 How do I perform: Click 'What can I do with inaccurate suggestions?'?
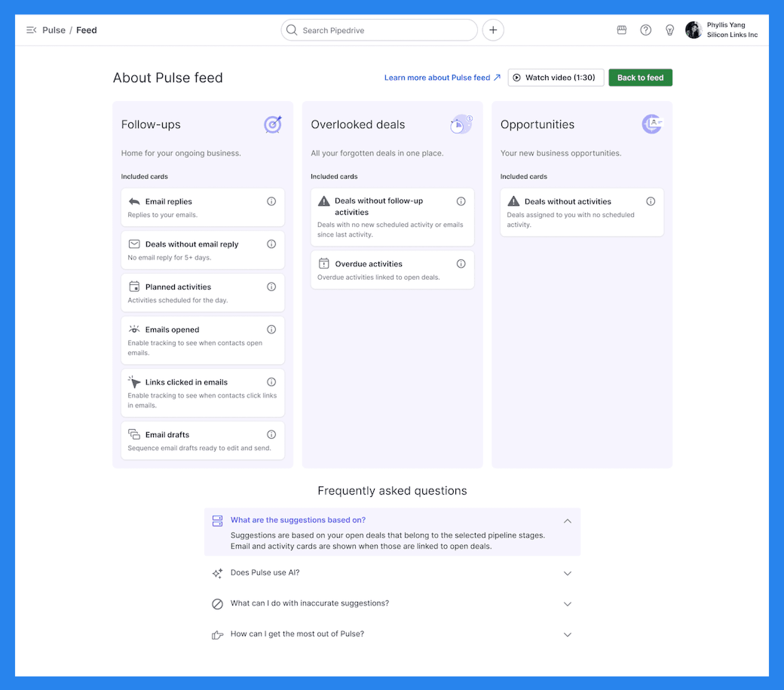309,603
